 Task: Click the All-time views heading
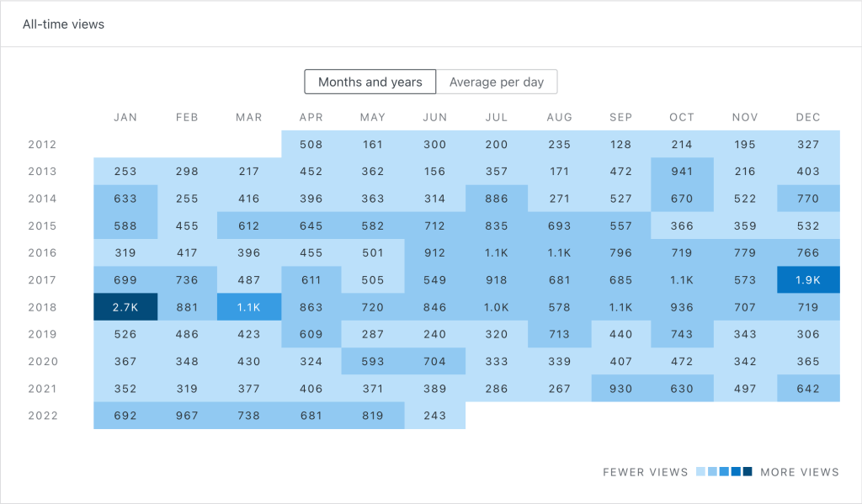coord(64,24)
